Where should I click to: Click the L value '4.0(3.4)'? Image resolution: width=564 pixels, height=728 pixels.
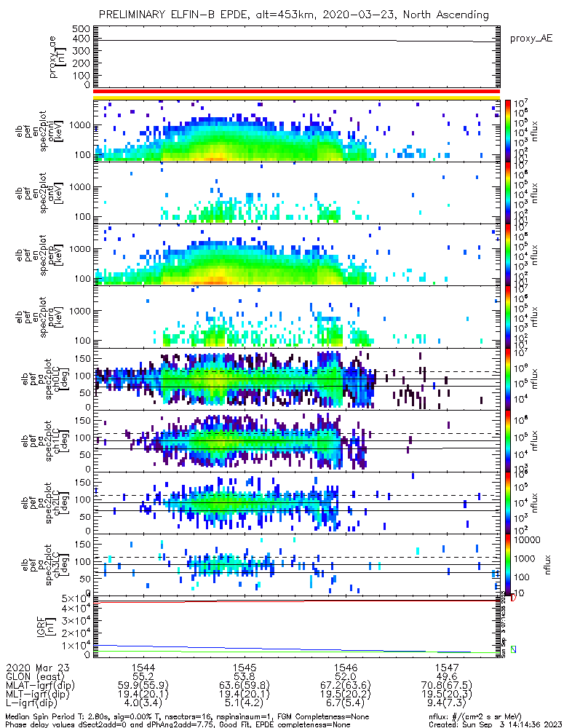tap(143, 703)
